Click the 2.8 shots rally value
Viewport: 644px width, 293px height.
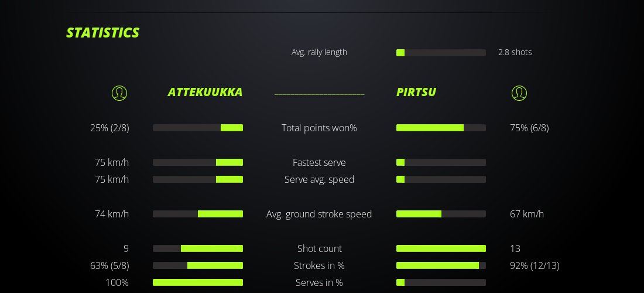point(515,52)
